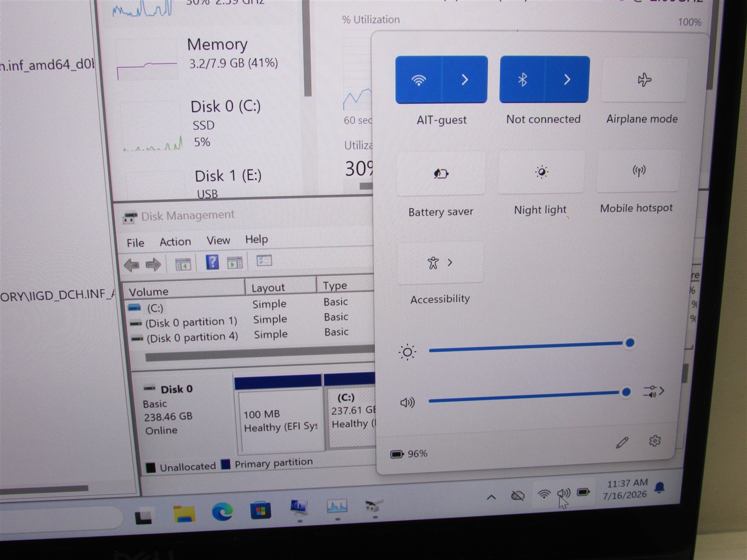Enable Mobile hotspot tile
The height and width of the screenshot is (560, 747).
(x=639, y=171)
